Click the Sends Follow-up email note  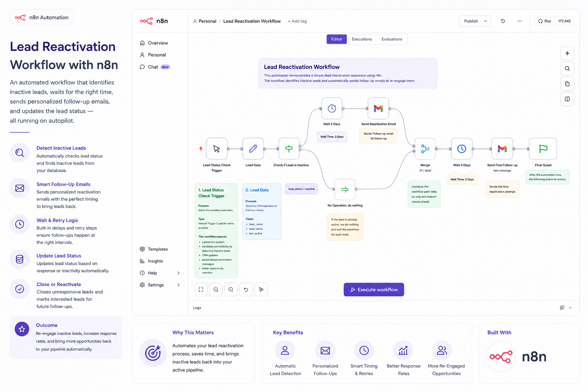click(x=378, y=136)
